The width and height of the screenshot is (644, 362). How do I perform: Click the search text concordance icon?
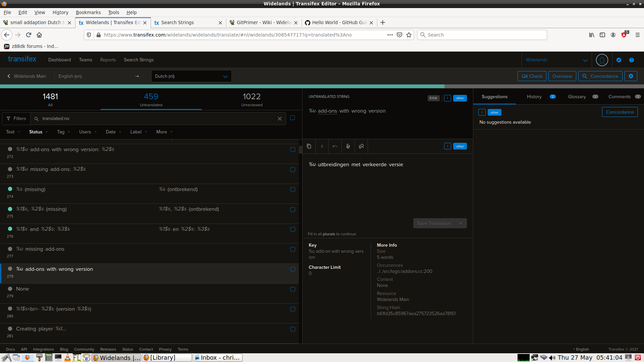click(x=361, y=146)
